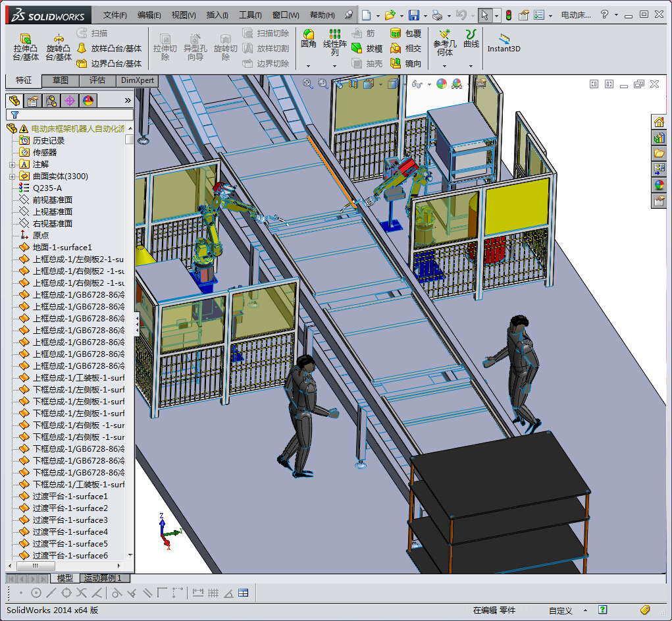672x621 pixels.
Task: Switch to the 草图 (Sketch) tab
Action: pos(61,80)
